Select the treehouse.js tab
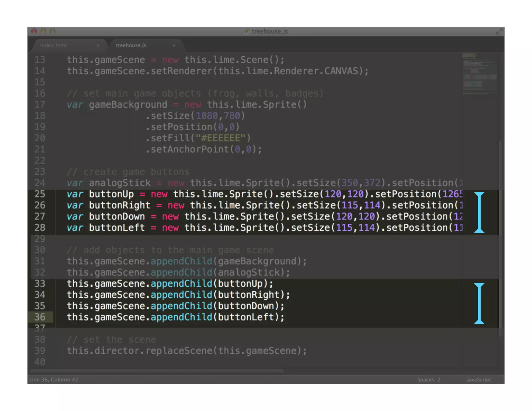The image size is (532, 411). coord(131,45)
